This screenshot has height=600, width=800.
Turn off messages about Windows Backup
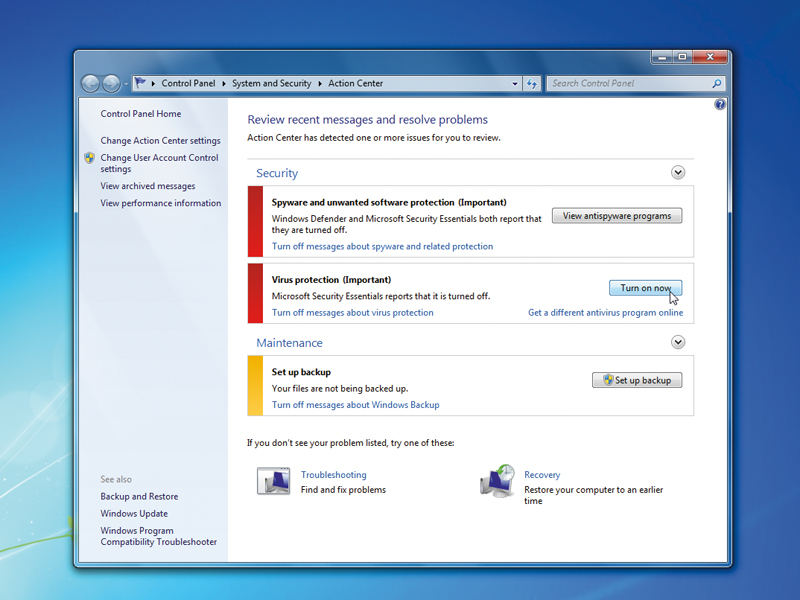(x=356, y=405)
